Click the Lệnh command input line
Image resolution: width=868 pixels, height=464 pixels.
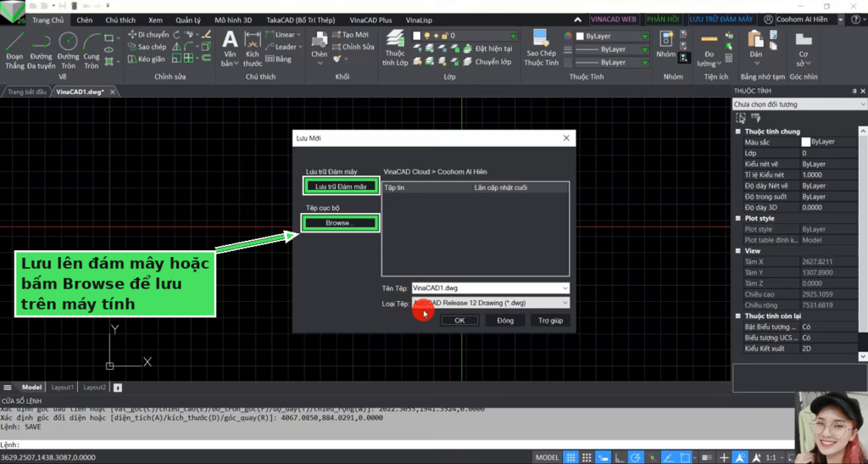click(x=398, y=444)
